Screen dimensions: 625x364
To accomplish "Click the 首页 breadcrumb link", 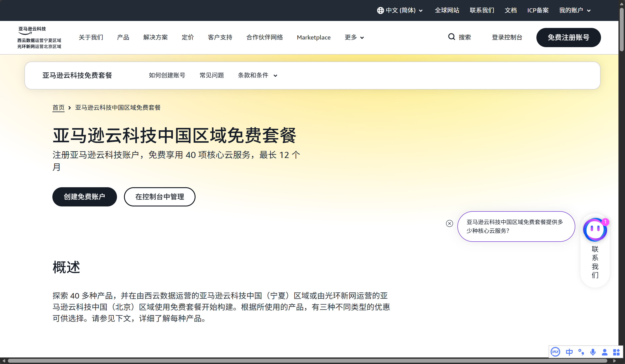I will pos(58,108).
